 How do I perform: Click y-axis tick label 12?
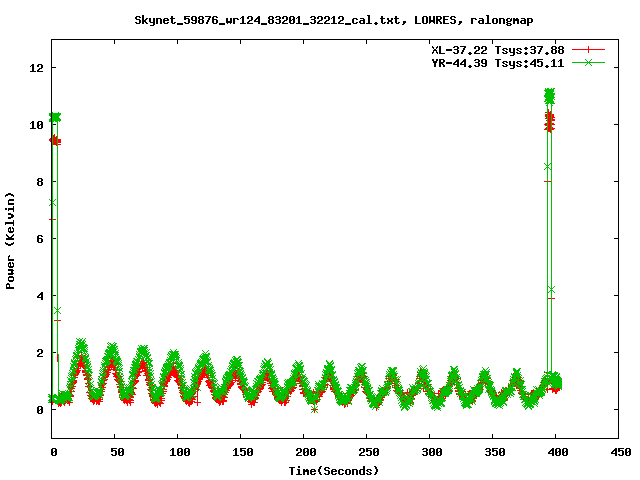(x=36, y=68)
